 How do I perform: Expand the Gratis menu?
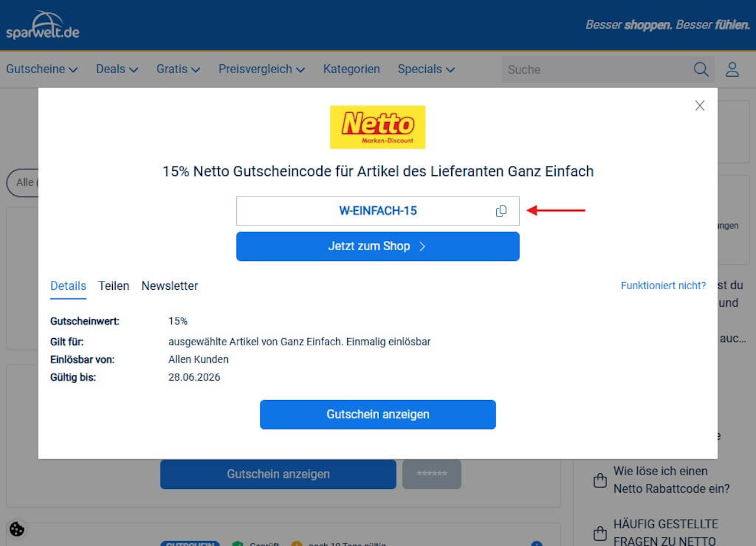coord(178,69)
